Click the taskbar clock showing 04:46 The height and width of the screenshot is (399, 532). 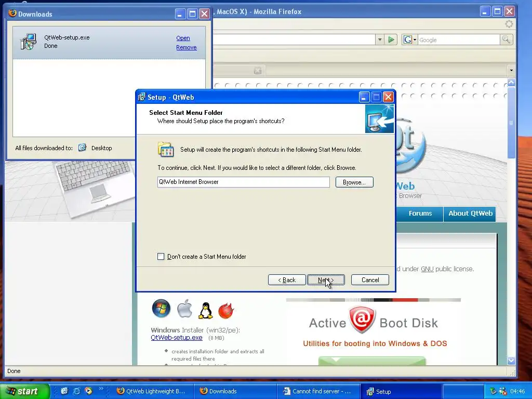click(517, 391)
